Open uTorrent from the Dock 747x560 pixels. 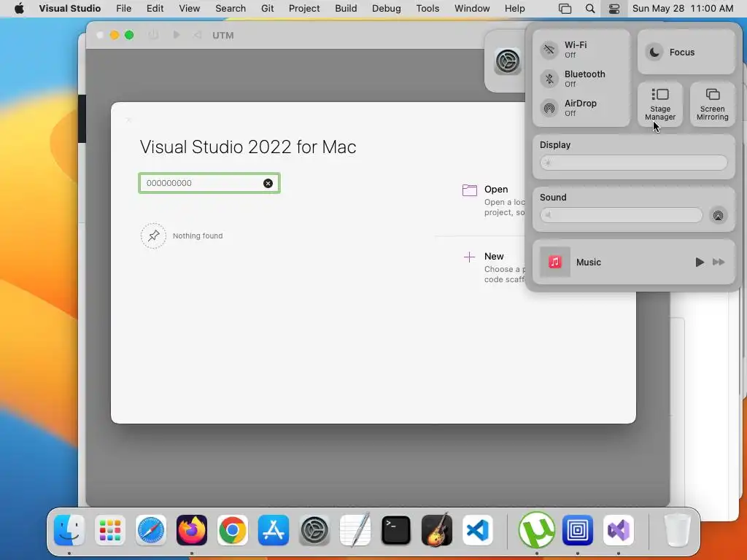[x=536, y=530]
